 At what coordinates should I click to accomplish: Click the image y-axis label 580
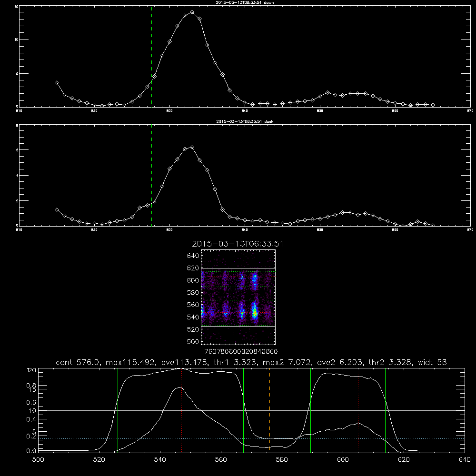(193, 293)
